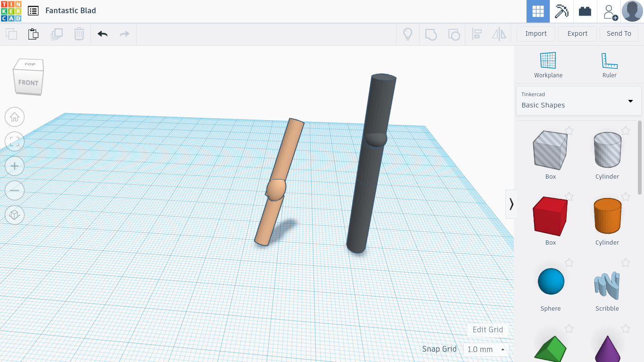Favorite star for purple Cone shape
Screen dimensions: 644x362
click(626, 329)
